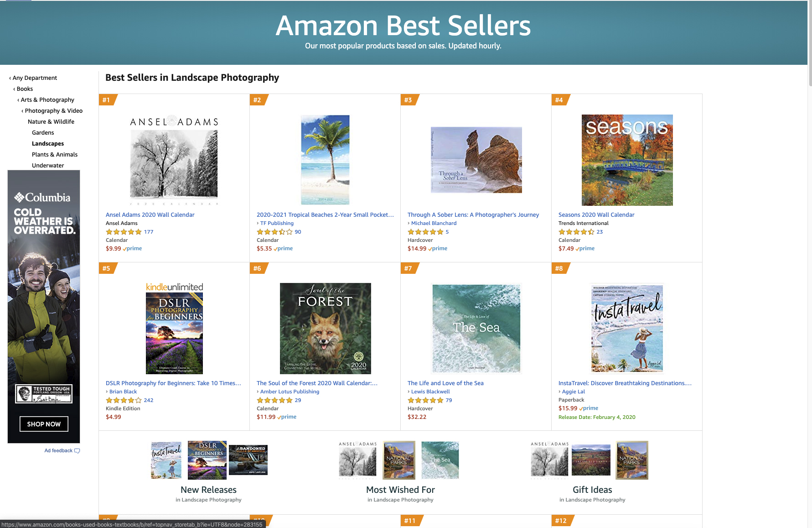The image size is (812, 528).
Task: Open the Michael Blanchard author link
Action: (x=434, y=223)
